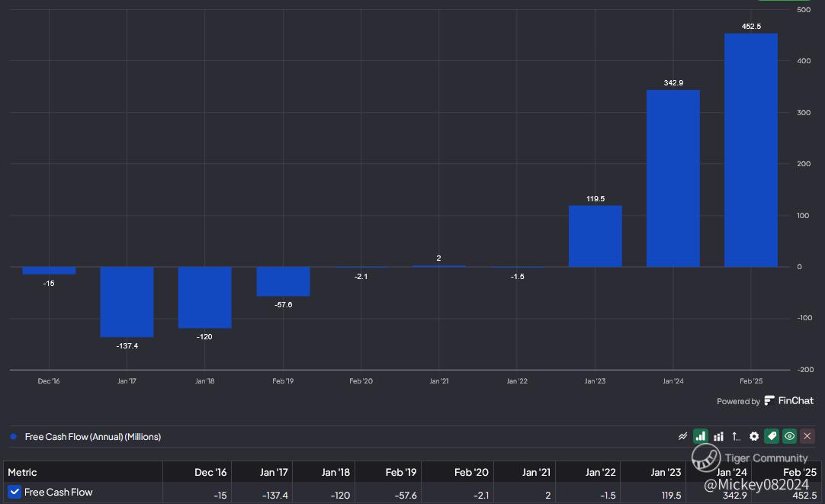Select the Jan '24 bar at 342.9

[x=673, y=178]
